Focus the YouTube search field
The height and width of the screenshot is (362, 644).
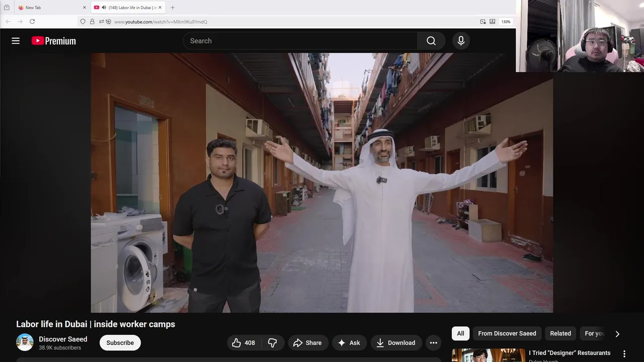pyautogui.click(x=300, y=41)
